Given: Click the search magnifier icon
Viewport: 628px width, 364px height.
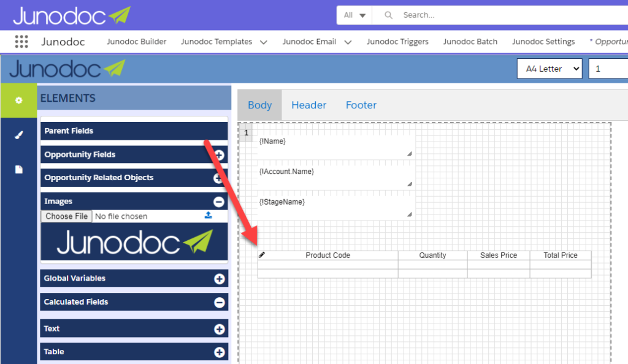Looking at the screenshot, I should [388, 15].
